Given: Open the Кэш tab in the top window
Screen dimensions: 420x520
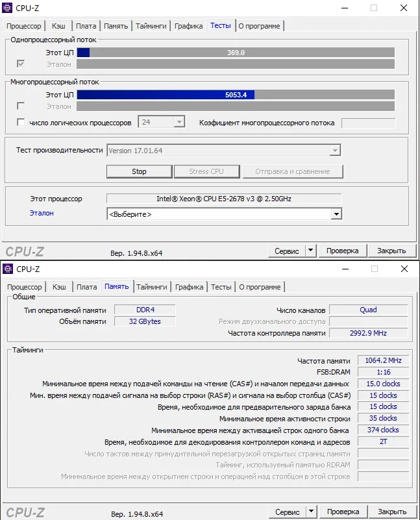Looking at the screenshot, I should [x=58, y=26].
